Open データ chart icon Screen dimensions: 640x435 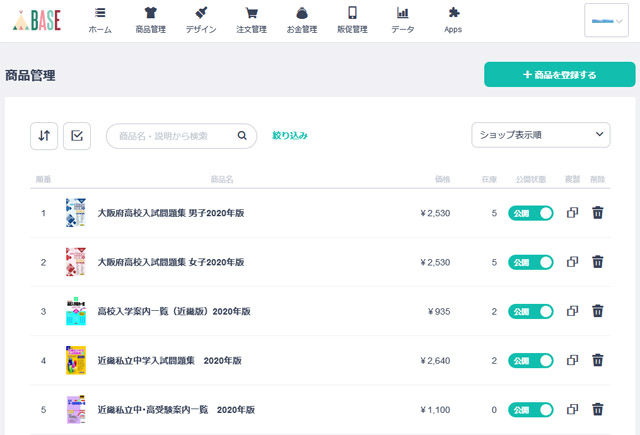402,13
